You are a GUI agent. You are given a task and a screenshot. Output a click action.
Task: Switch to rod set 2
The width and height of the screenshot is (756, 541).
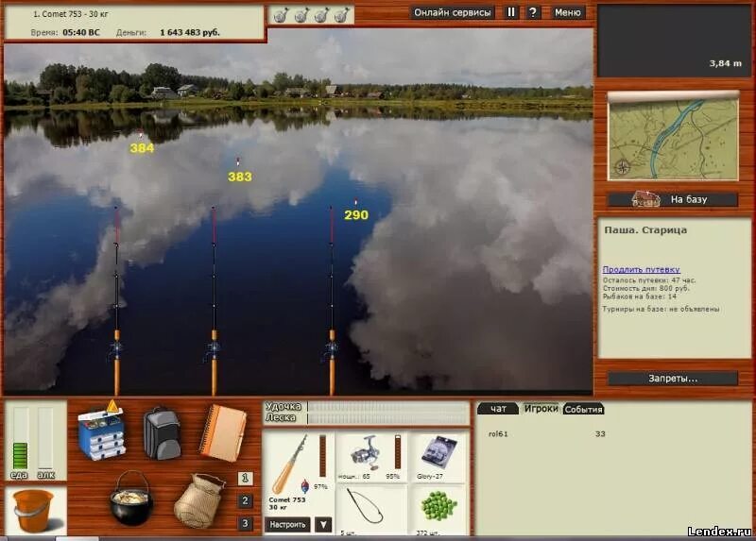point(245,500)
